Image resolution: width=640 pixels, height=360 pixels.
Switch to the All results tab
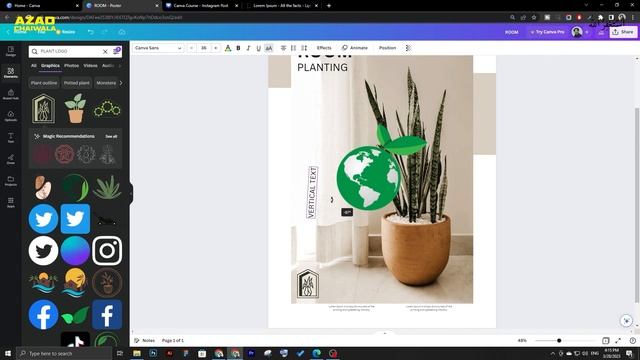[33, 65]
